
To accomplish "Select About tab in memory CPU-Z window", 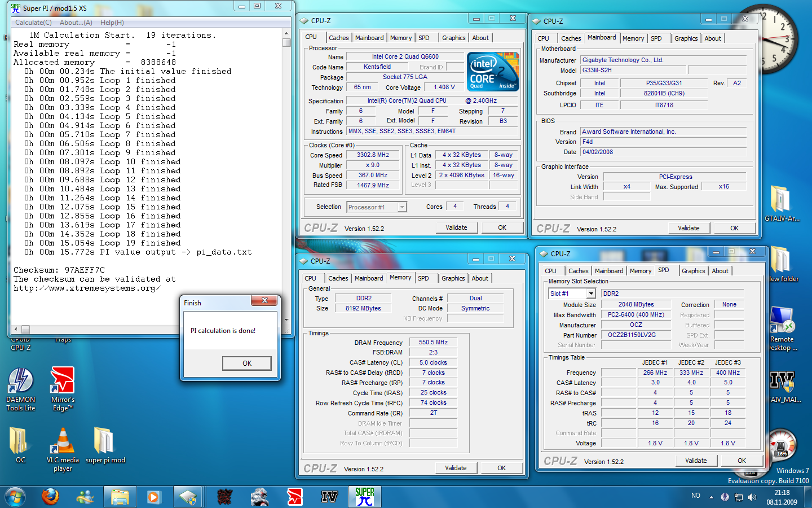I will click(480, 278).
